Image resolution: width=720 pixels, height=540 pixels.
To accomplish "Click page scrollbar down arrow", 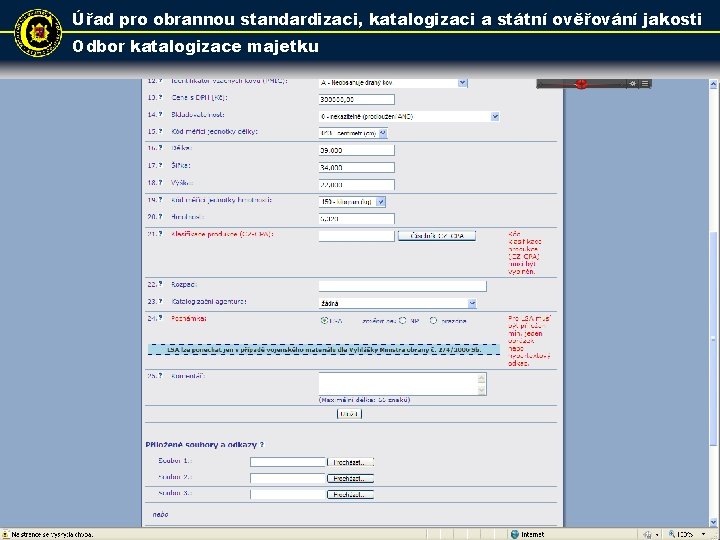I will (x=713, y=522).
